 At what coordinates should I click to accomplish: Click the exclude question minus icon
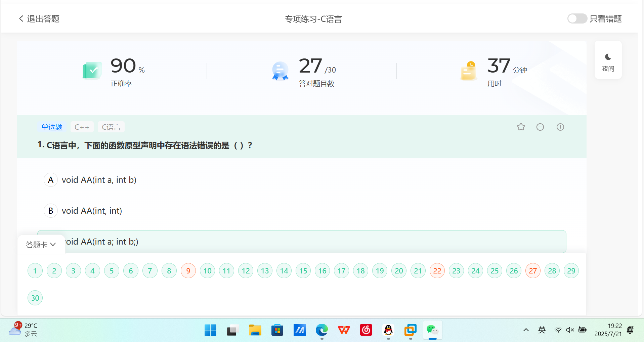[540, 127]
